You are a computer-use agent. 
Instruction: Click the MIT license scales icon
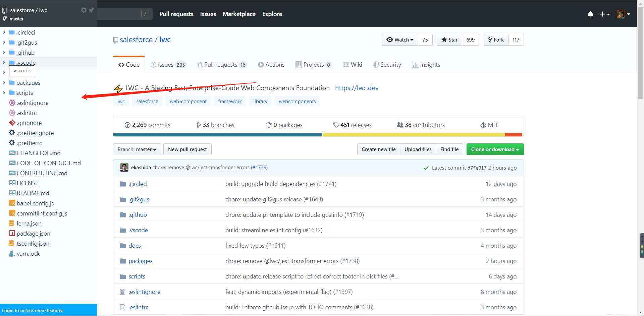[x=483, y=125]
